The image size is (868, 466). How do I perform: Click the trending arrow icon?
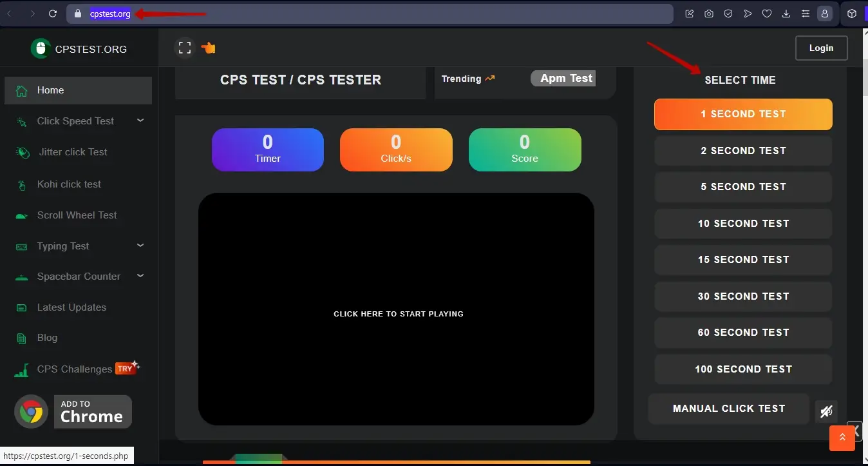point(490,79)
